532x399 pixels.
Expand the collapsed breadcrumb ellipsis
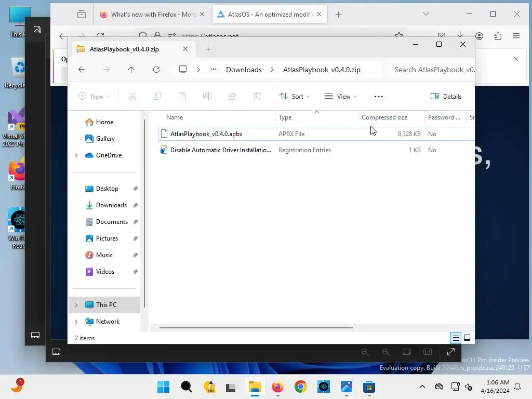pyautogui.click(x=214, y=69)
